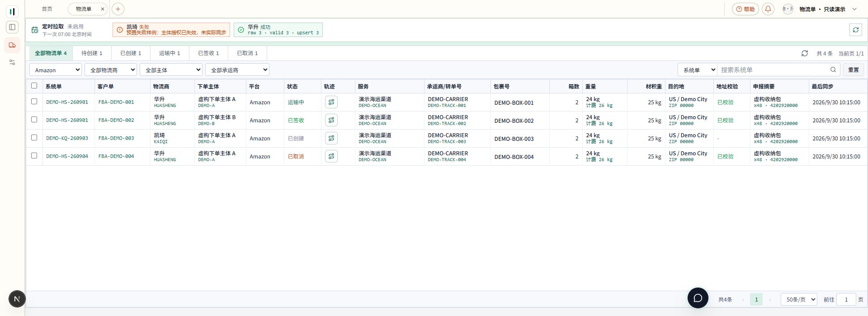Close the 物流单 tab

tap(103, 9)
